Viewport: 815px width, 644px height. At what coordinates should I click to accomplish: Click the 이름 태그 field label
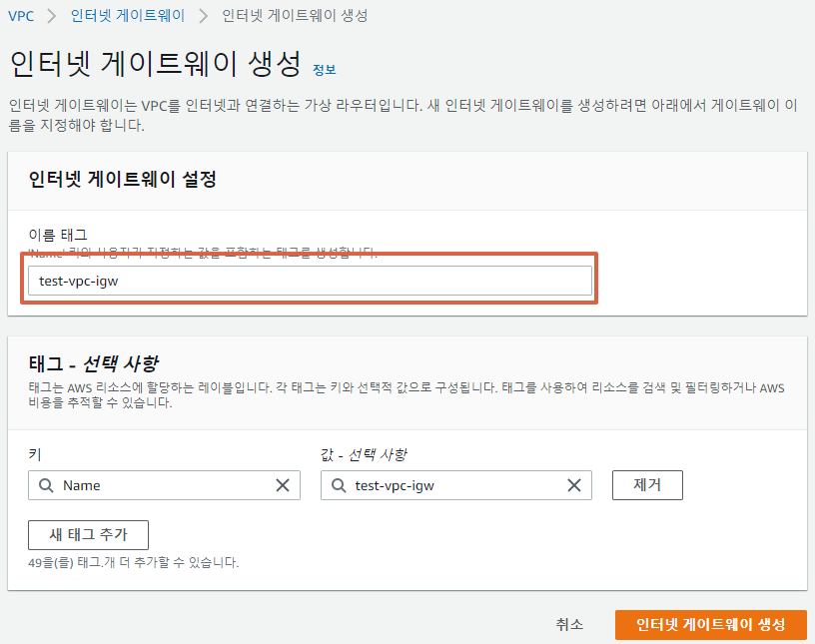pyautogui.click(x=58, y=235)
